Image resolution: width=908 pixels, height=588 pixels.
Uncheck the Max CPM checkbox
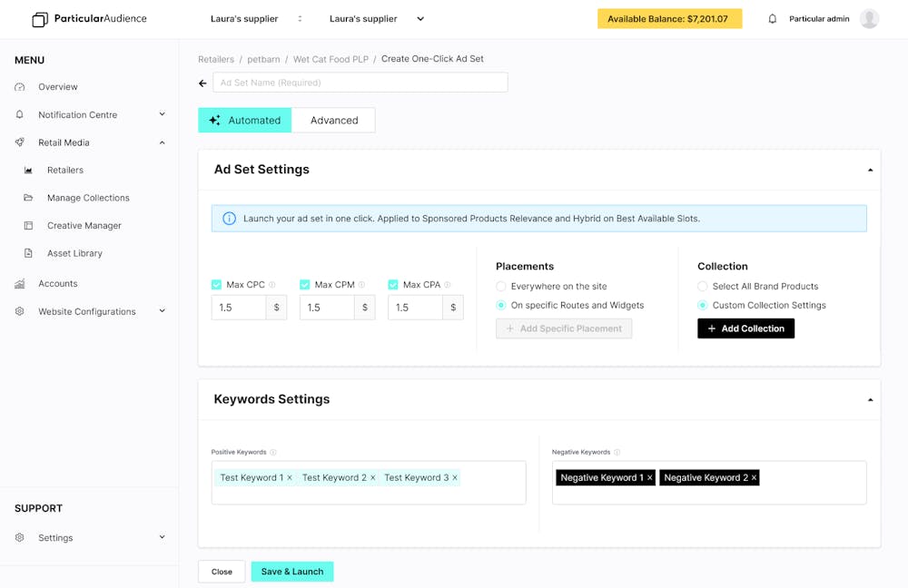(x=305, y=285)
